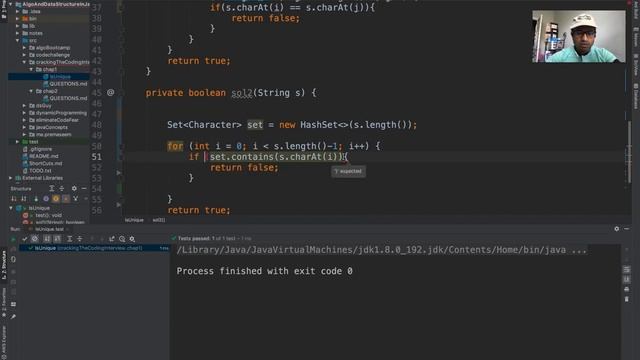Toggle show passed tests checkmark in Run toolbar
The width and height of the screenshot is (640, 360).
pos(24,239)
